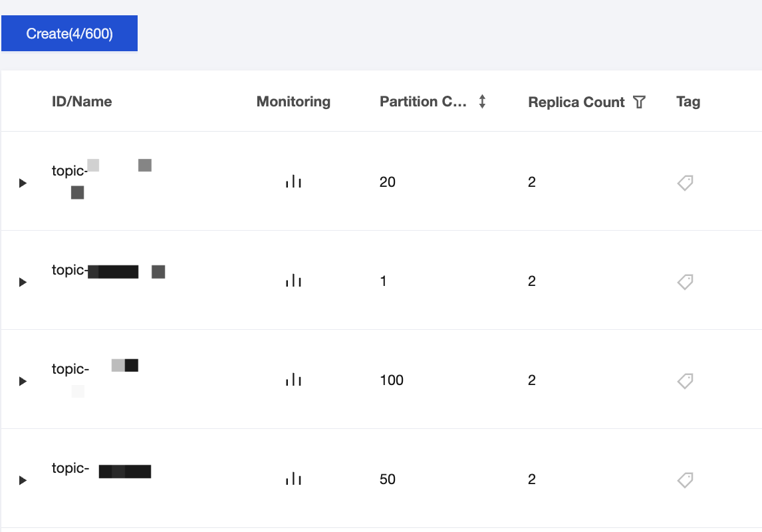Open monitoring chart for the 50-partition topic

293,479
